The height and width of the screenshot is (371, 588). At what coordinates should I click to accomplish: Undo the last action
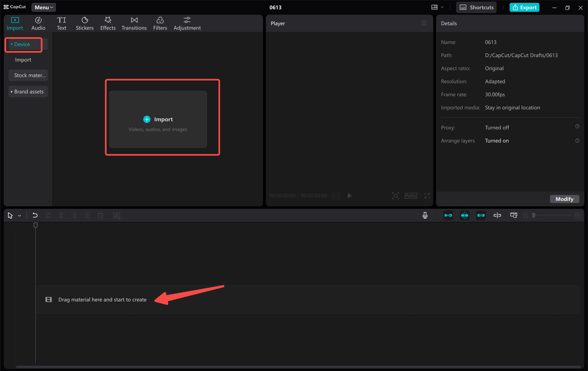click(35, 215)
